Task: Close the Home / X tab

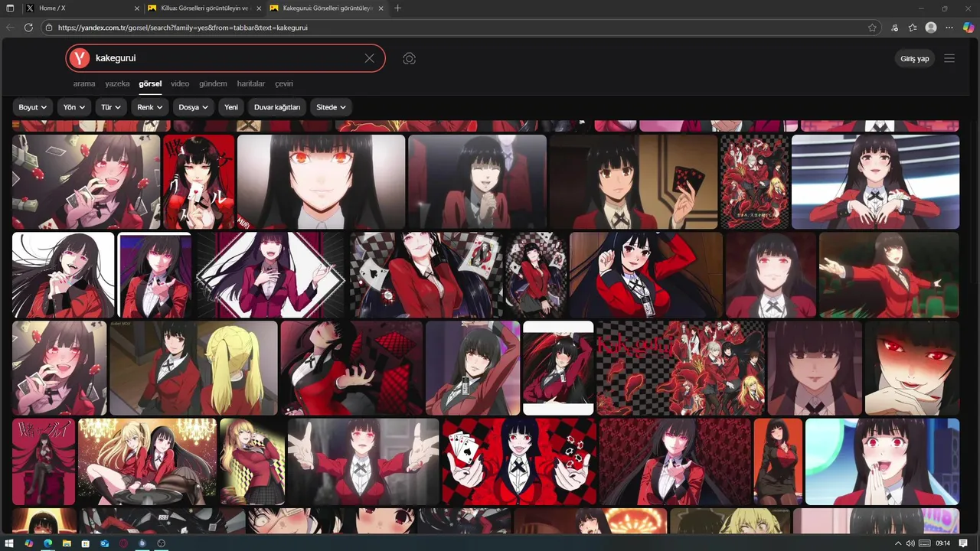Action: (x=137, y=8)
